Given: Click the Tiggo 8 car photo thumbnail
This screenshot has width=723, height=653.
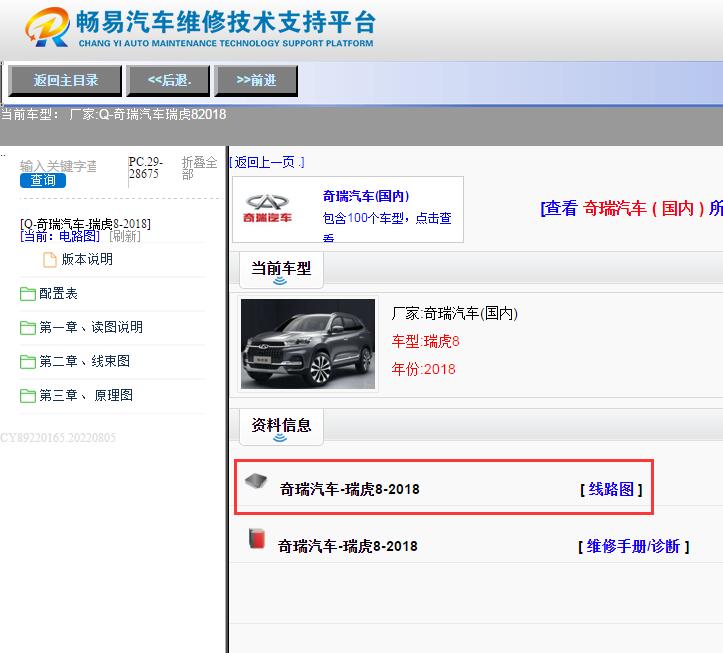Looking at the screenshot, I should pyautogui.click(x=308, y=344).
